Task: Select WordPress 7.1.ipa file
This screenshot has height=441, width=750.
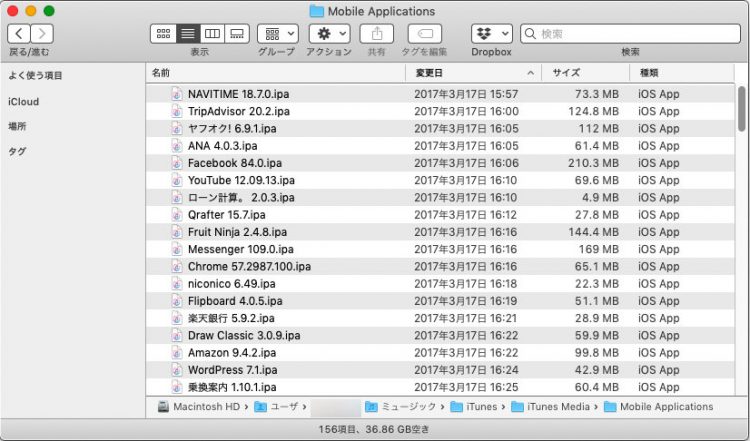Action: (x=440, y=369)
